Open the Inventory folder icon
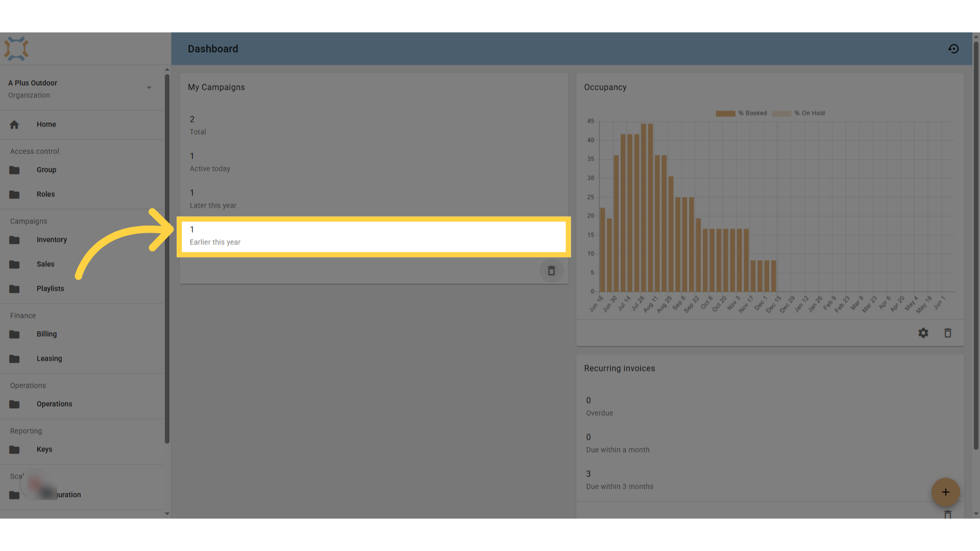The width and height of the screenshot is (980, 551). [x=14, y=240]
